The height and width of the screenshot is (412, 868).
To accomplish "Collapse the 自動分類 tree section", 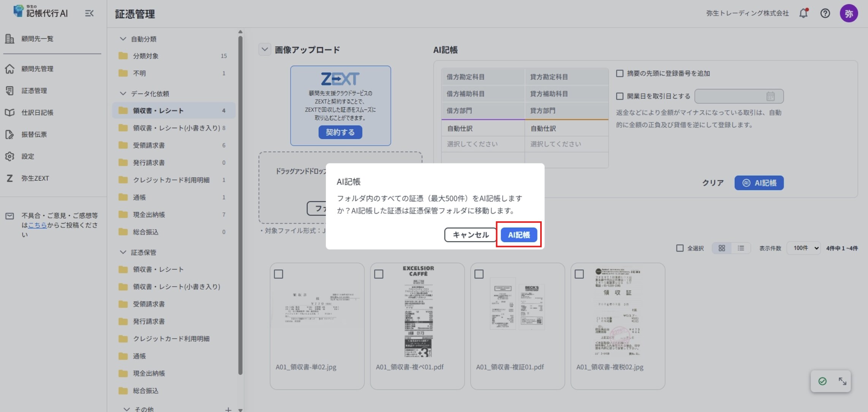I will click(123, 39).
